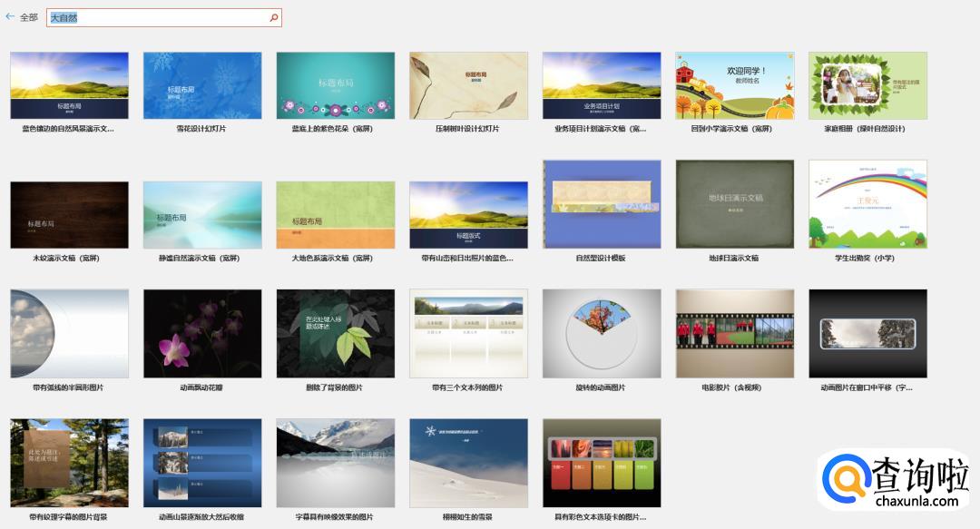Select the 雪花设计幻灯片 blue snowflake template
This screenshot has height=529, width=980.
click(x=202, y=85)
